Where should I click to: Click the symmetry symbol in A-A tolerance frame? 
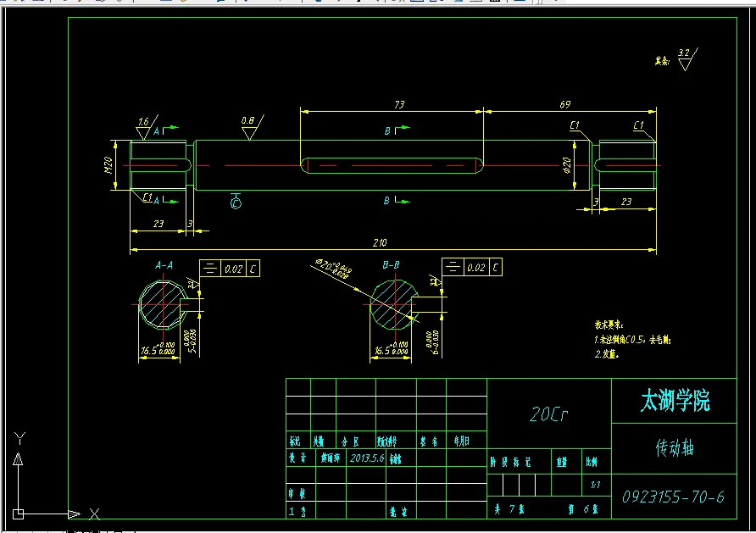[x=210, y=269]
